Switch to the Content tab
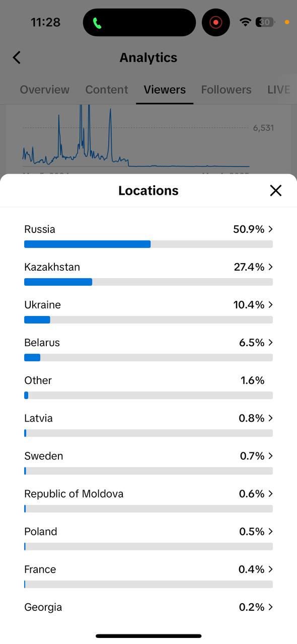This screenshot has height=644, width=297. (107, 90)
